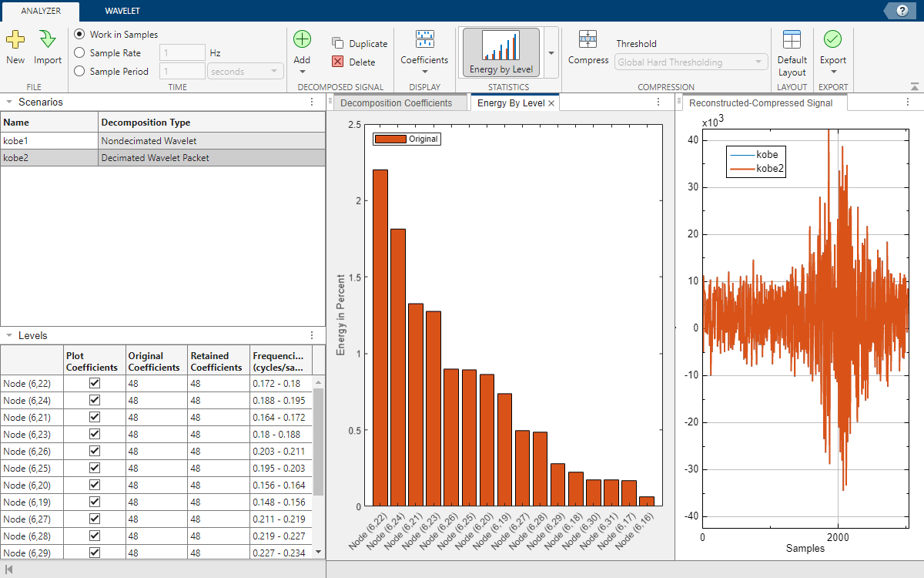Viewport: 924px width, 578px height.
Task: Click the Add decomposed signal icon
Action: click(302, 40)
